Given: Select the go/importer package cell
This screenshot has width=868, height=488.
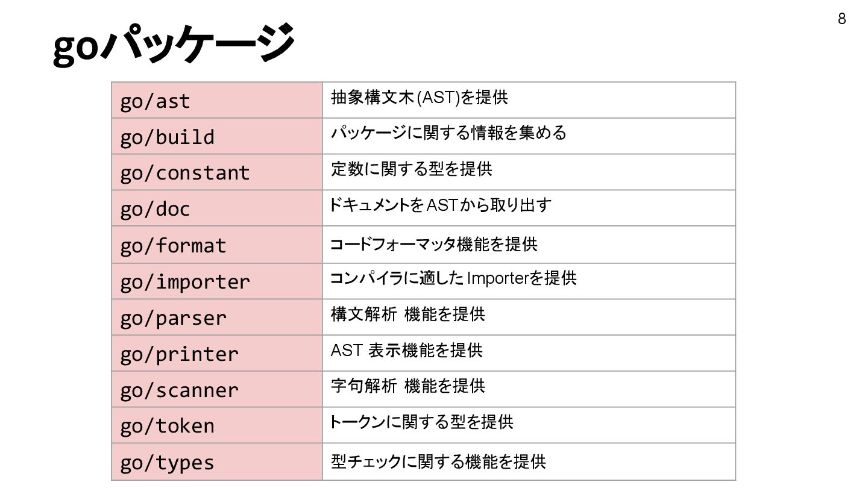Looking at the screenshot, I should pos(217,281).
